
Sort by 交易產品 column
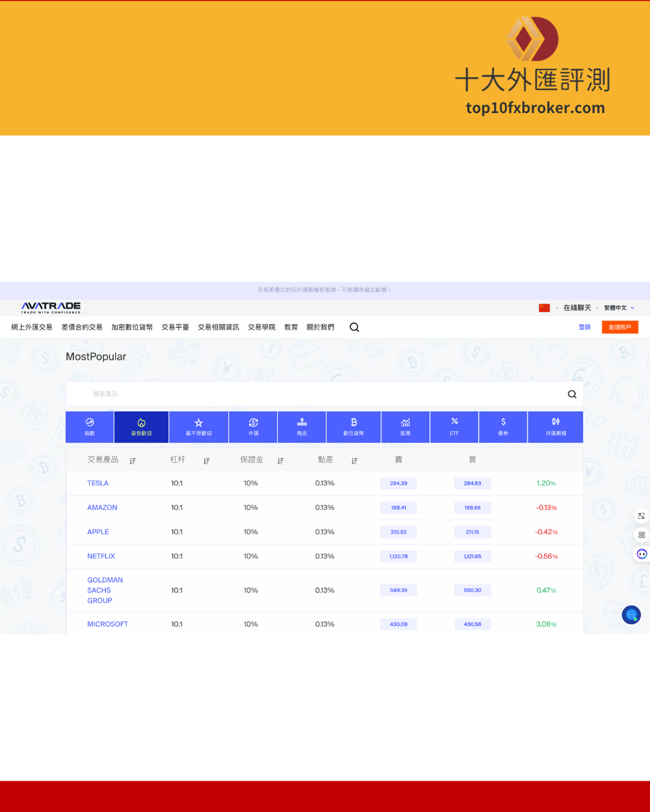pos(132,461)
